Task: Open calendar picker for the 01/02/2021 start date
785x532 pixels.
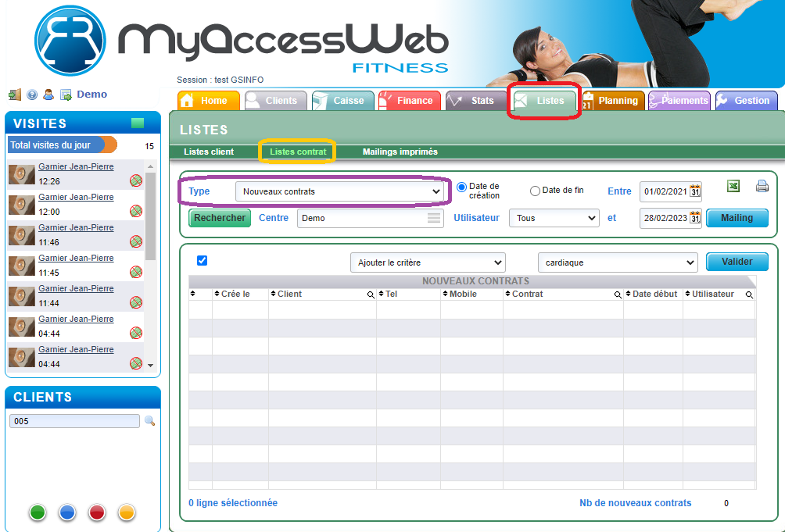Action: click(x=695, y=191)
